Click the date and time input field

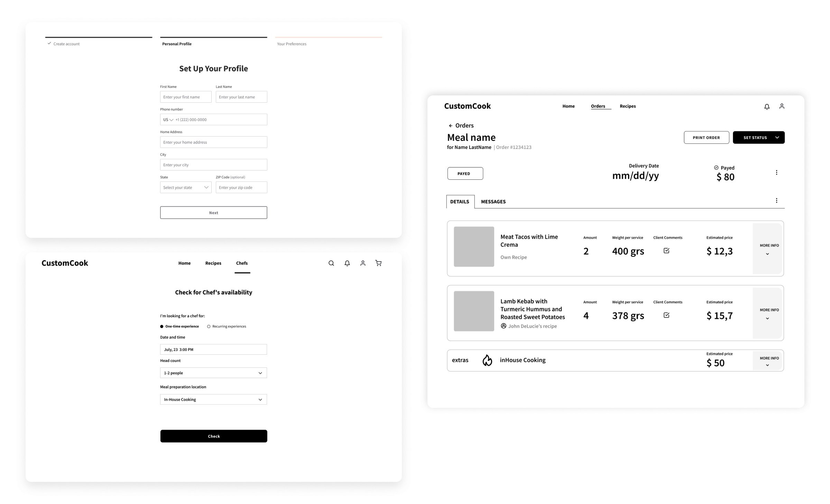(x=213, y=349)
